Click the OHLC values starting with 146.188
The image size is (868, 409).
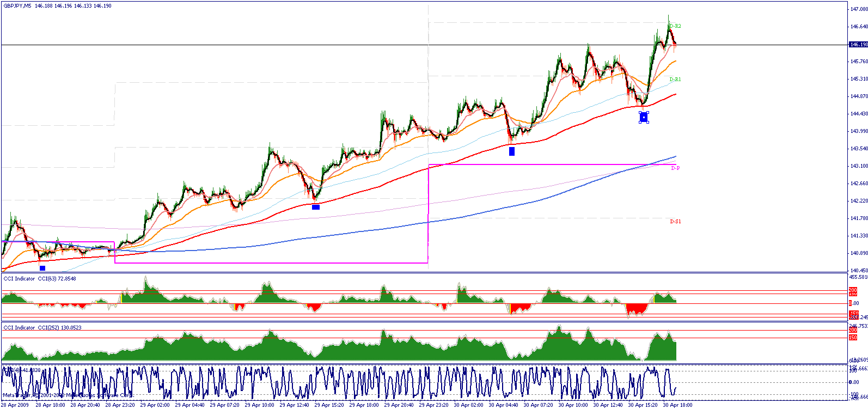coord(73,5)
